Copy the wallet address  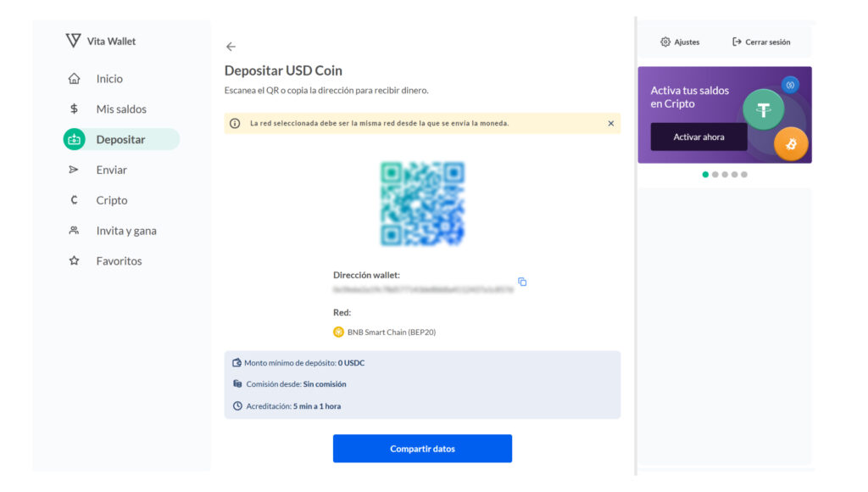pyautogui.click(x=522, y=282)
